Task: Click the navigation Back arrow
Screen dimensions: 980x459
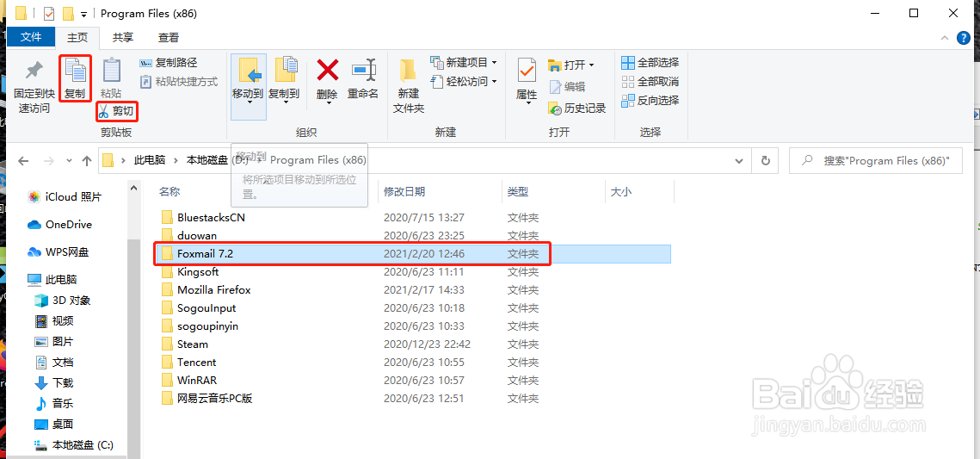Action: (23, 161)
